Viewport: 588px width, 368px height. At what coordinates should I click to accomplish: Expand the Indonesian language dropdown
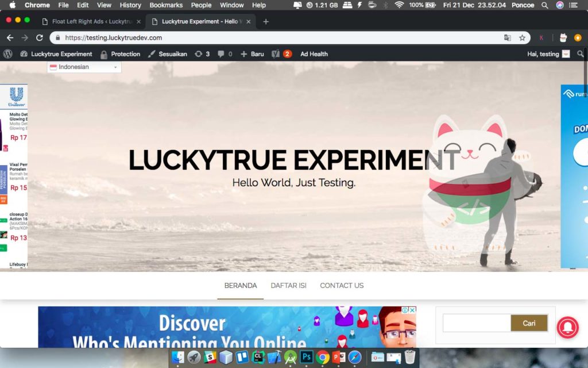click(x=84, y=67)
